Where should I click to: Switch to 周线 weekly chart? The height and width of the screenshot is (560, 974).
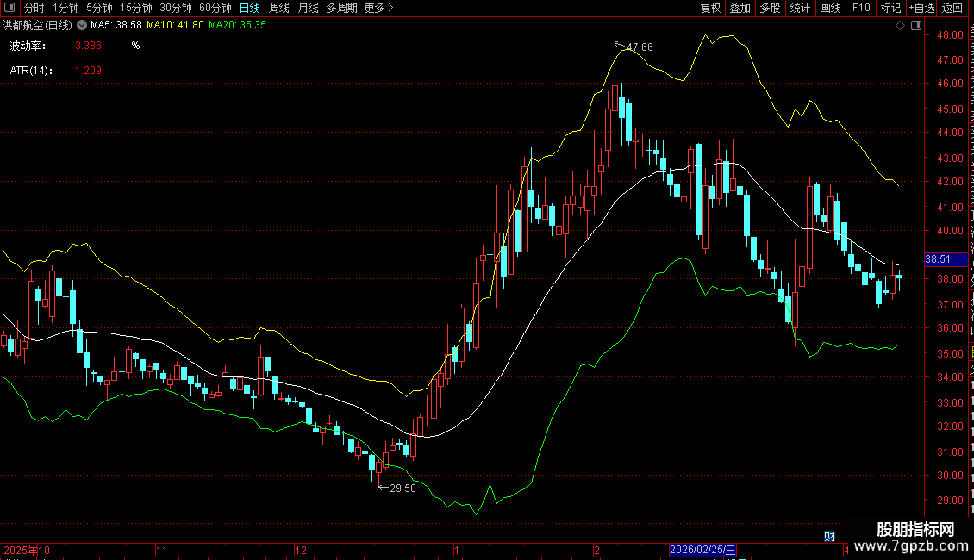click(x=279, y=8)
